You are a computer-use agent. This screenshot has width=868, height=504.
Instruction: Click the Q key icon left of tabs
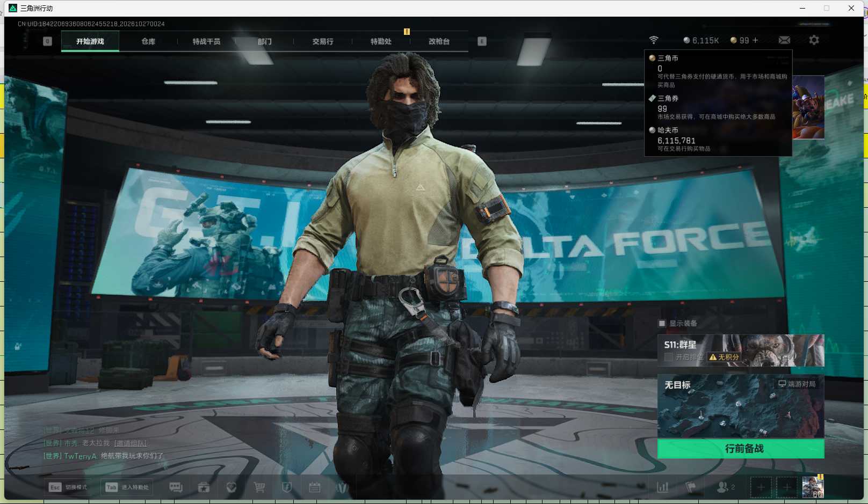(x=47, y=41)
